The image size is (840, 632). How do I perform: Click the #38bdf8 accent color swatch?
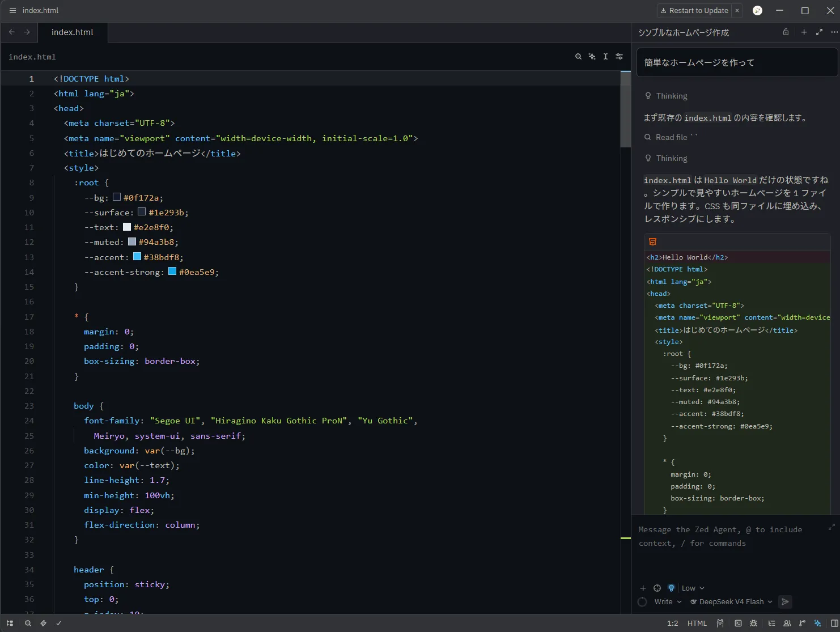[x=137, y=257]
